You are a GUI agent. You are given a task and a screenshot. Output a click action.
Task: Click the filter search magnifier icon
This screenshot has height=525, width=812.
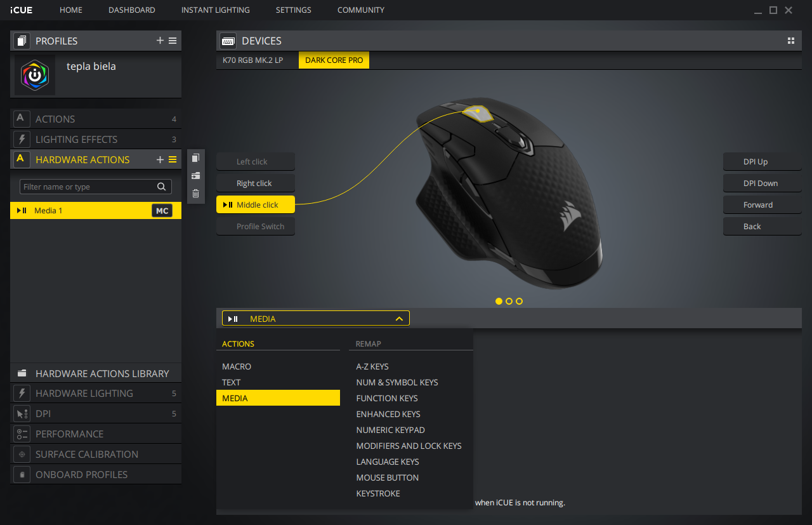pyautogui.click(x=162, y=187)
